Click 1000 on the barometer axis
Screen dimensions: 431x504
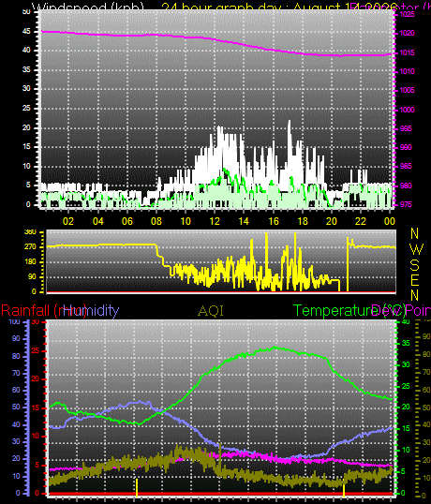pyautogui.click(x=408, y=110)
